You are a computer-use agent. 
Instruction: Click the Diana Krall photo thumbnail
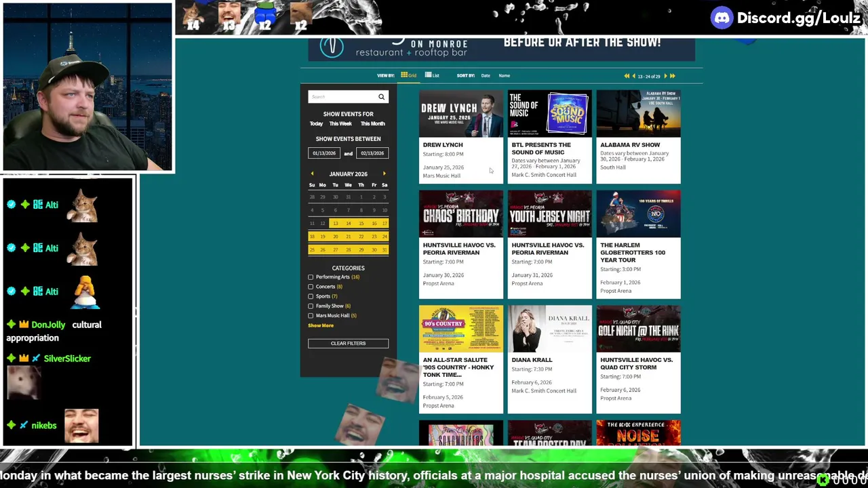pos(550,329)
